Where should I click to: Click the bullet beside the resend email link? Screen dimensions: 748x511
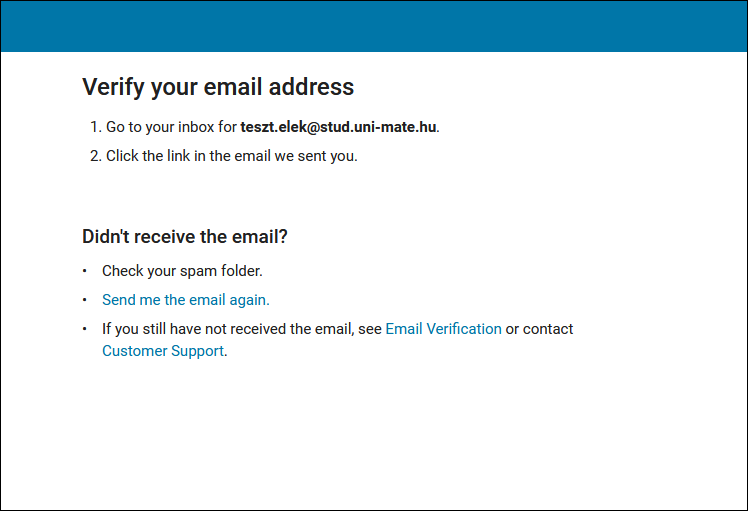[85, 300]
